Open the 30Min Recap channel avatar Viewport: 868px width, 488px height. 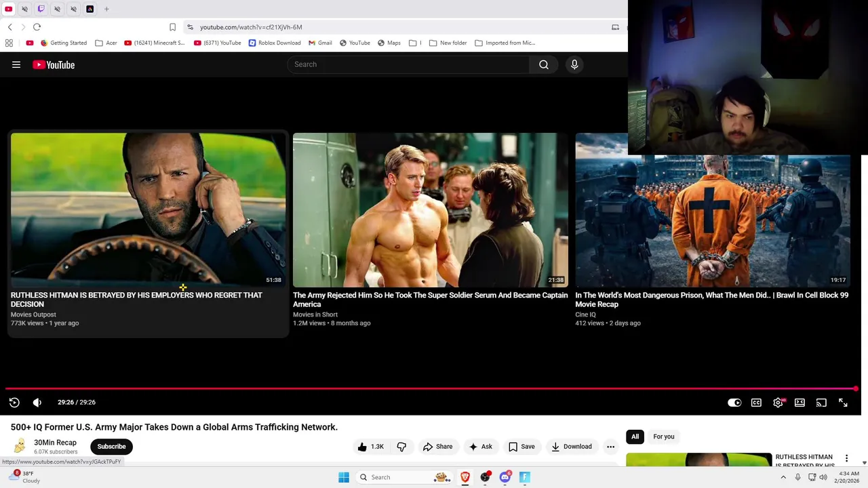pos(20,446)
